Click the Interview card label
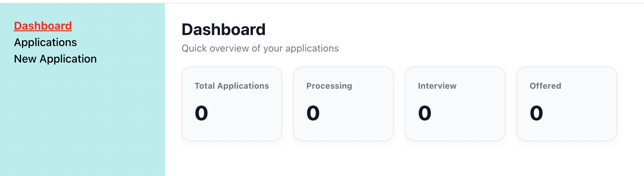Viewport: 644px width, 176px height. (437, 86)
